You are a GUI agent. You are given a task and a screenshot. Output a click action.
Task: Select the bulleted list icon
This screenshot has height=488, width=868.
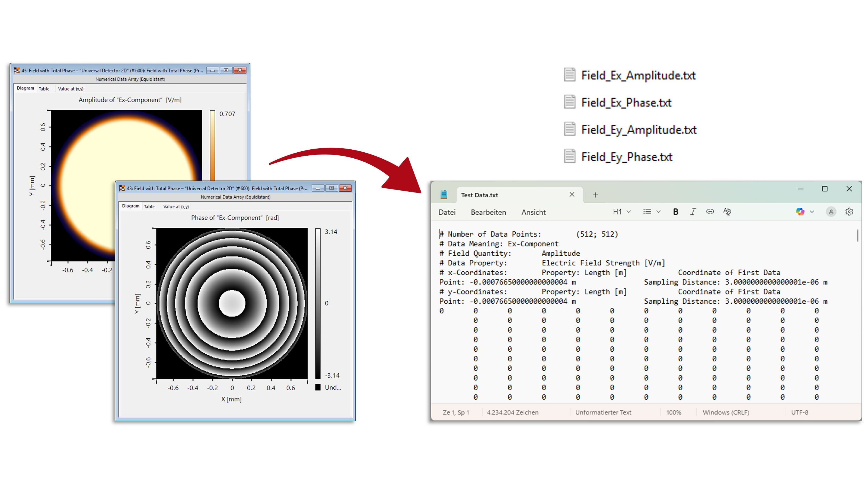coord(647,211)
